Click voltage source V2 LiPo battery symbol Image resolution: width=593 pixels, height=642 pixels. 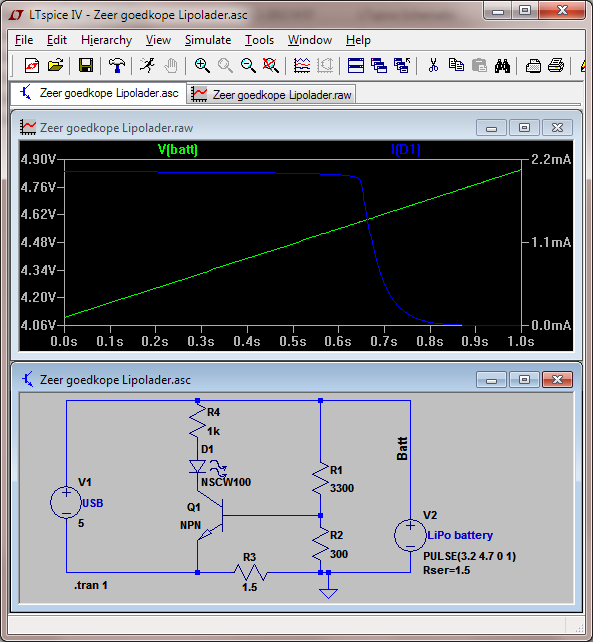click(410, 535)
